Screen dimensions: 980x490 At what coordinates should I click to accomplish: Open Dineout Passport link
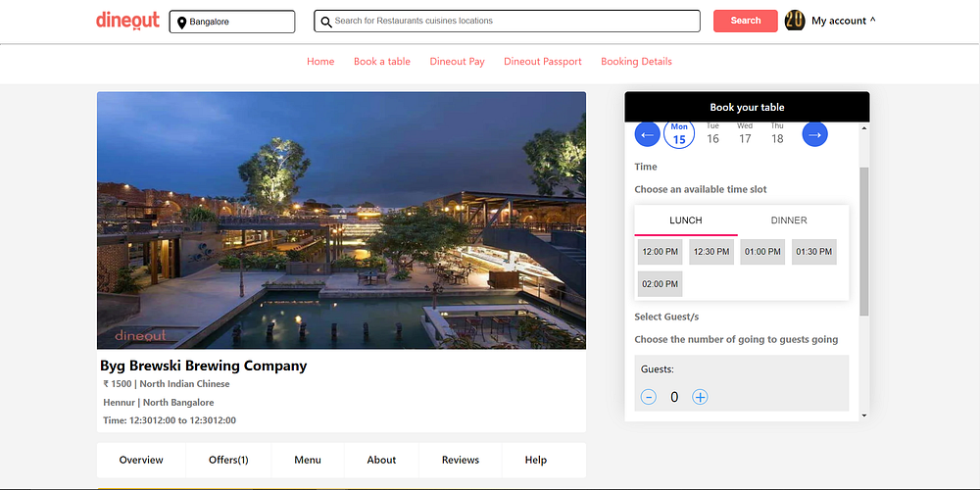click(543, 61)
